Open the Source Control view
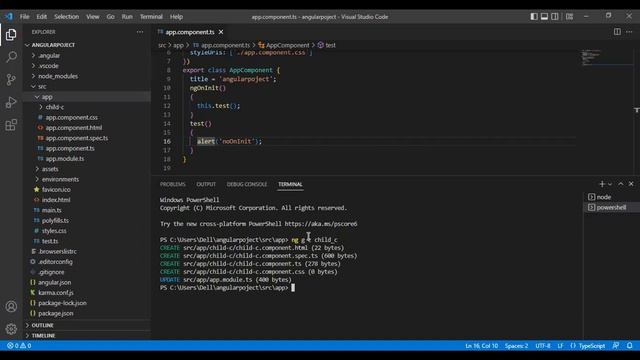This screenshot has height=360, width=640. (x=11, y=80)
